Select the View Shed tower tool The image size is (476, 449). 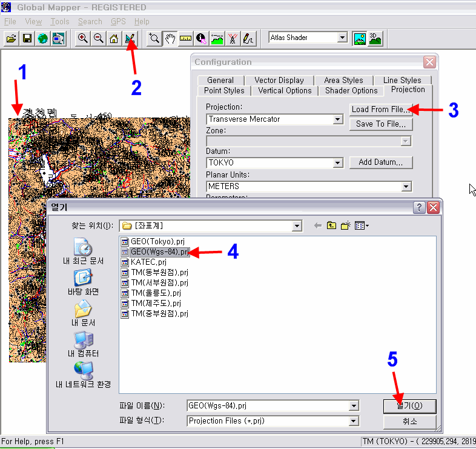(233, 39)
